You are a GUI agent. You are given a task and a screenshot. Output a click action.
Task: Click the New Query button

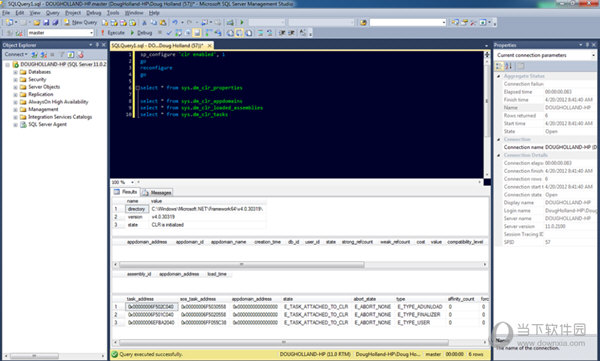point(80,23)
